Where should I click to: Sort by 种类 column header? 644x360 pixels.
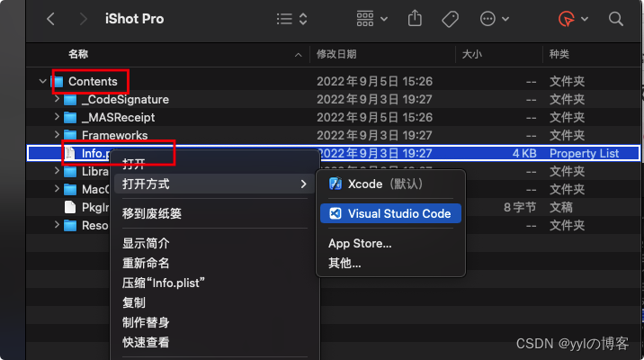(x=559, y=54)
